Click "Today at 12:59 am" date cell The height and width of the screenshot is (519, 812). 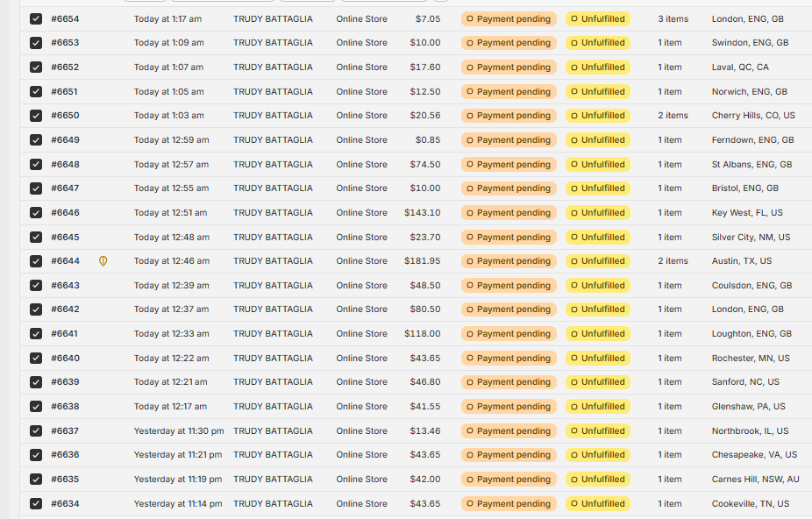click(171, 140)
